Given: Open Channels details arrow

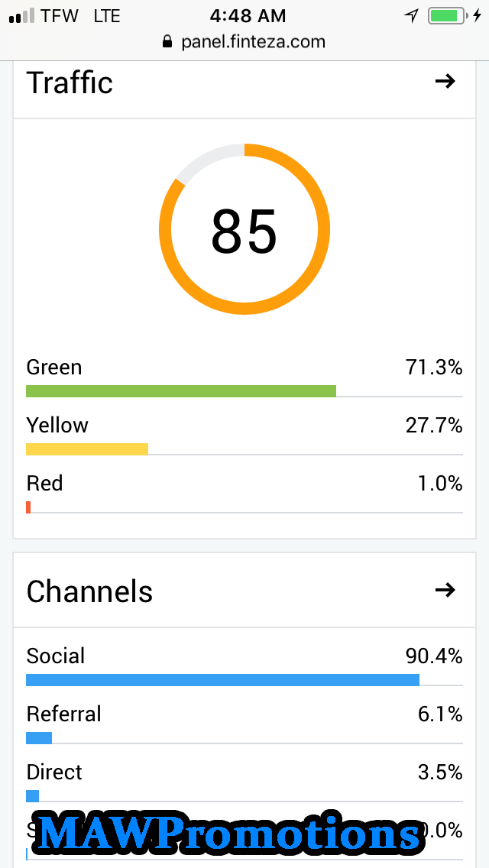Looking at the screenshot, I should [445, 590].
